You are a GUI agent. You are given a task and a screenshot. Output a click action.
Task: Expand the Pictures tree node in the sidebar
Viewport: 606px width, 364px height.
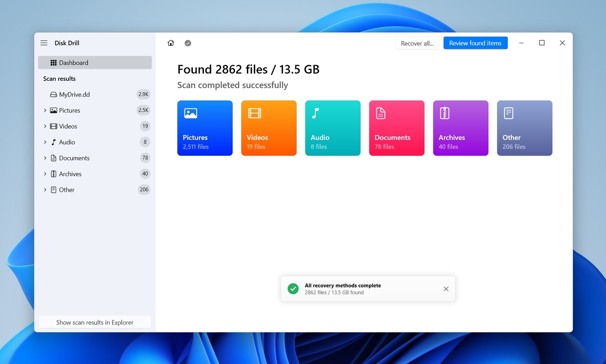click(45, 110)
